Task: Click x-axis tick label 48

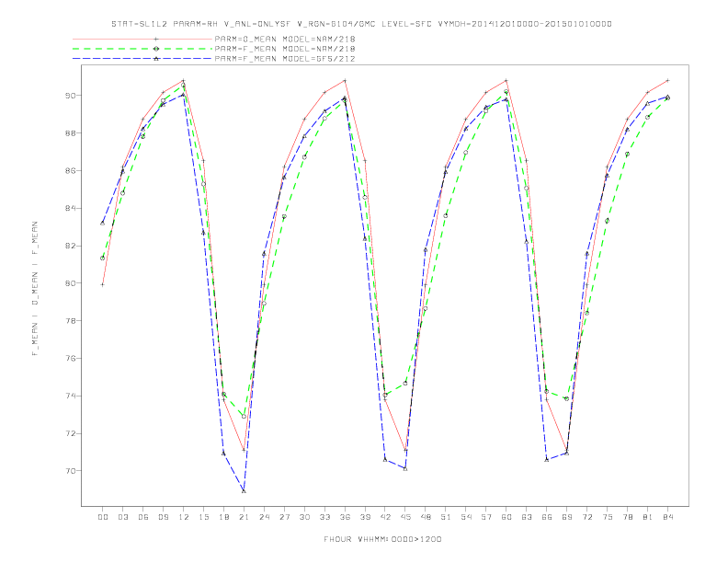Action: [426, 517]
